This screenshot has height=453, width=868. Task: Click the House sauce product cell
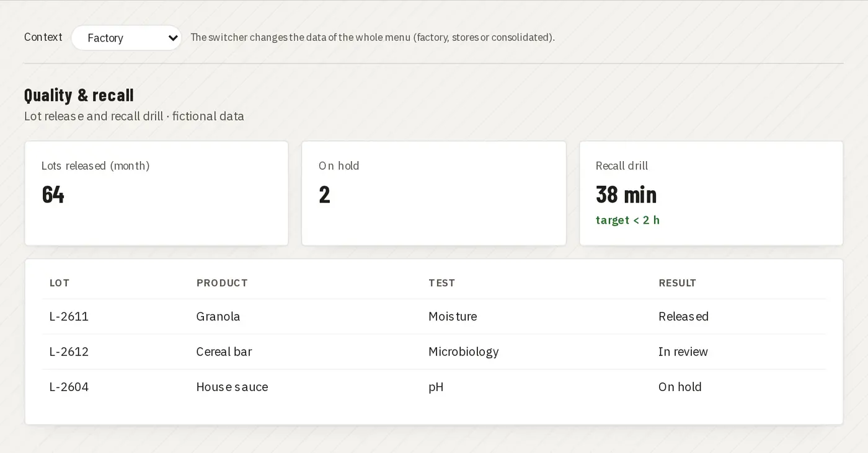[x=232, y=387]
